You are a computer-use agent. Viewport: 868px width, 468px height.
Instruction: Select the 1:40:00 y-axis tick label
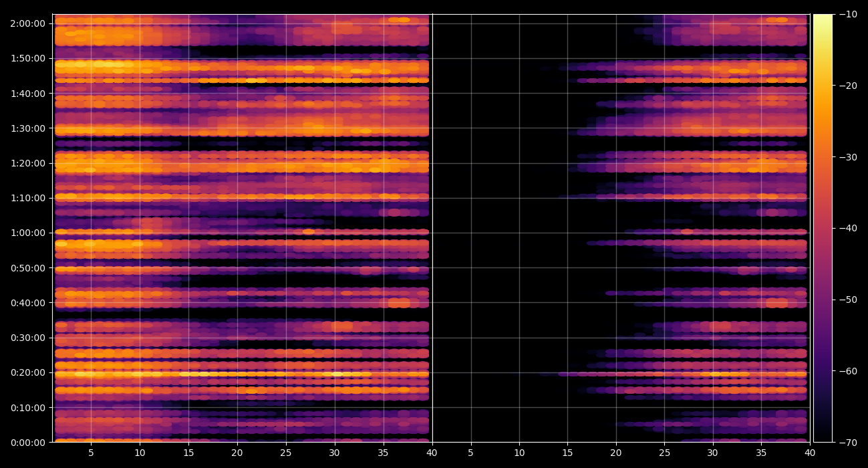(x=28, y=93)
